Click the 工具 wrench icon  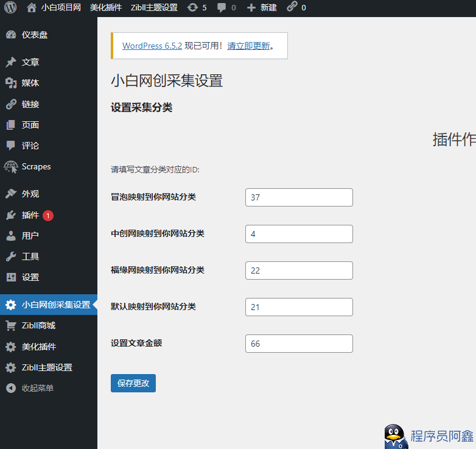11,256
